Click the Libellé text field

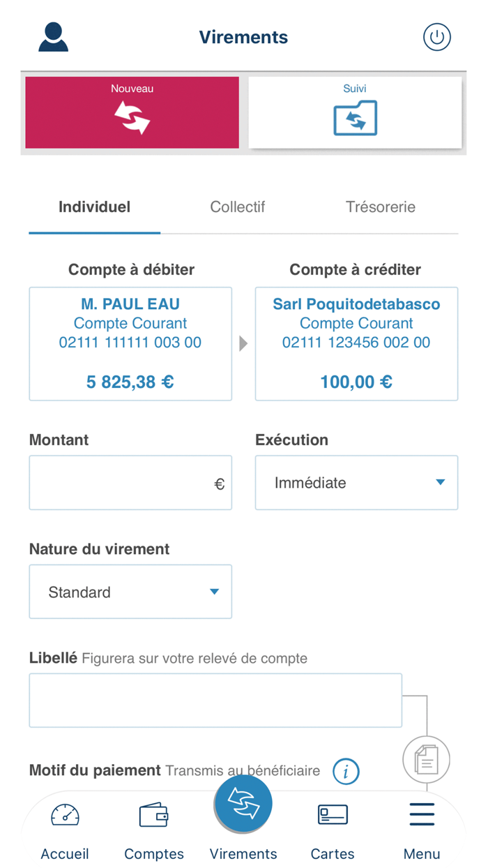coord(215,700)
